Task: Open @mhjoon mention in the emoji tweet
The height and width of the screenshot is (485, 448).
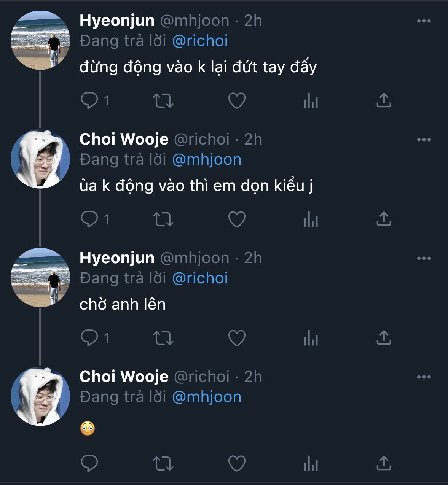Action: click(x=207, y=397)
